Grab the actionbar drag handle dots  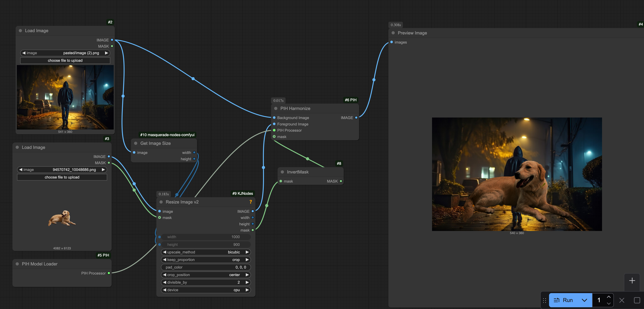[x=545, y=300]
